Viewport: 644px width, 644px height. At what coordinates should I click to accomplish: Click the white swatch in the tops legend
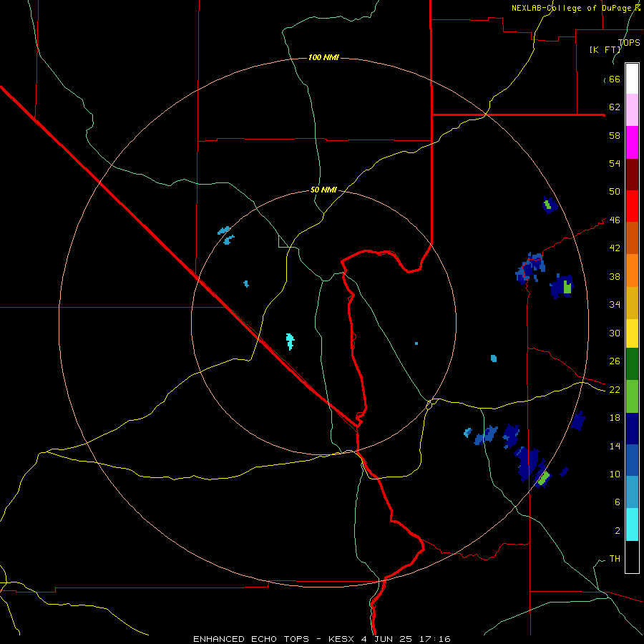pos(632,79)
